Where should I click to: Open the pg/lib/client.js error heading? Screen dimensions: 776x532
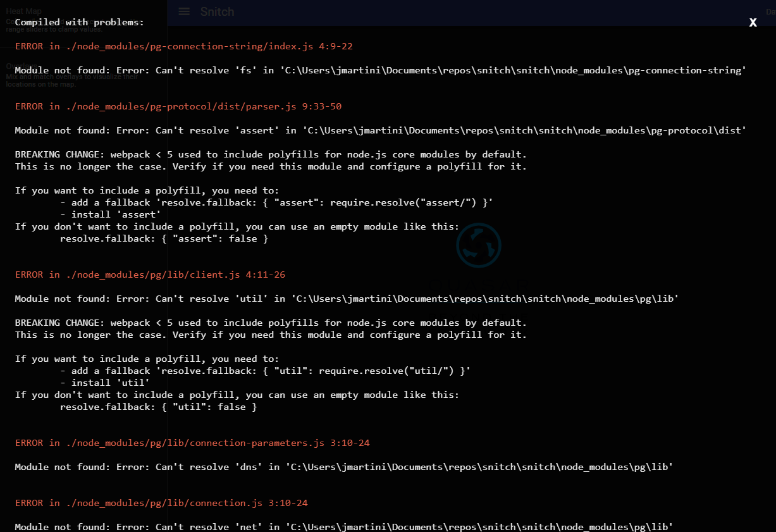click(x=149, y=275)
